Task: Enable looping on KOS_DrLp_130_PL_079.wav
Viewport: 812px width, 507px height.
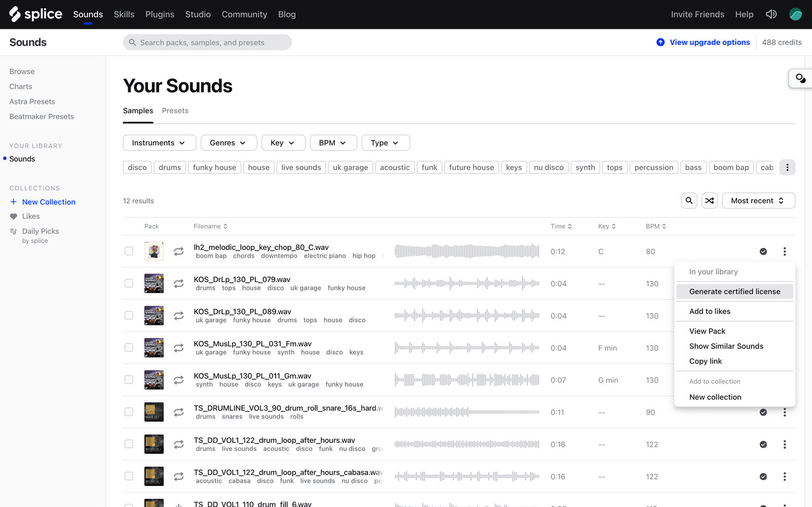Action: click(179, 283)
